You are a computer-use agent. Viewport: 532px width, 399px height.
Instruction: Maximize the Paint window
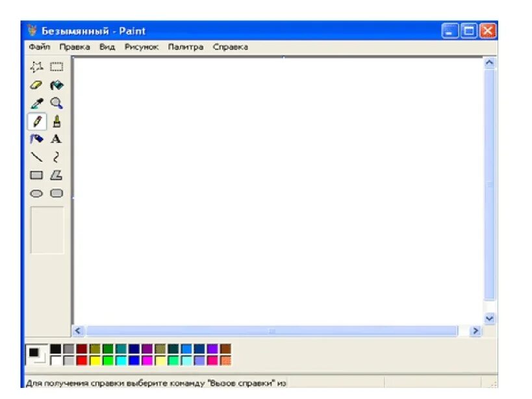click(469, 31)
